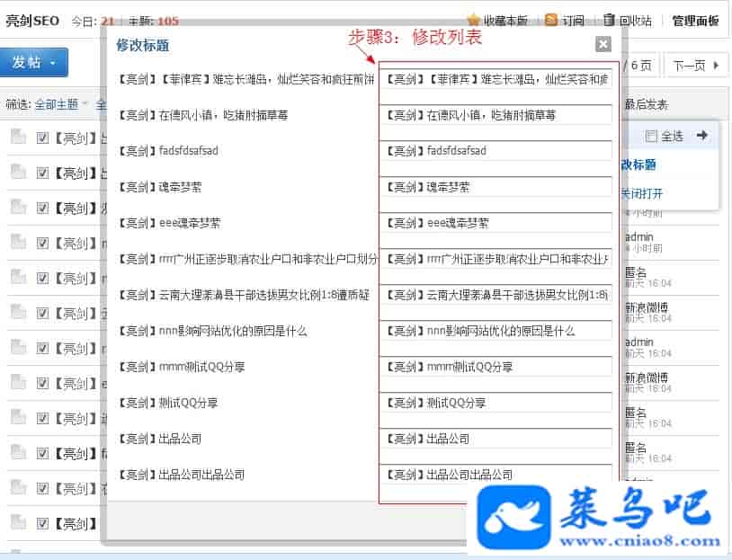Click left label nnn影响网站优化的原因是什么

pos(212,331)
